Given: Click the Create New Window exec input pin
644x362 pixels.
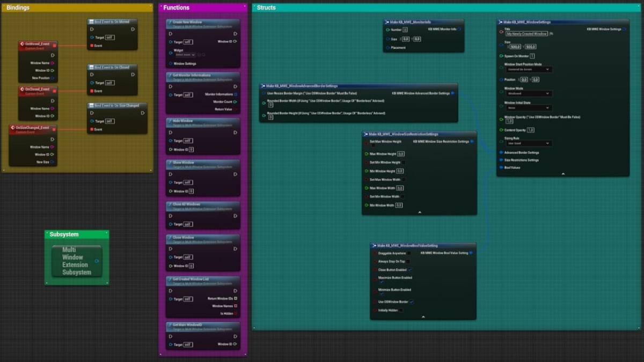Looking at the screenshot, I should [171, 34].
